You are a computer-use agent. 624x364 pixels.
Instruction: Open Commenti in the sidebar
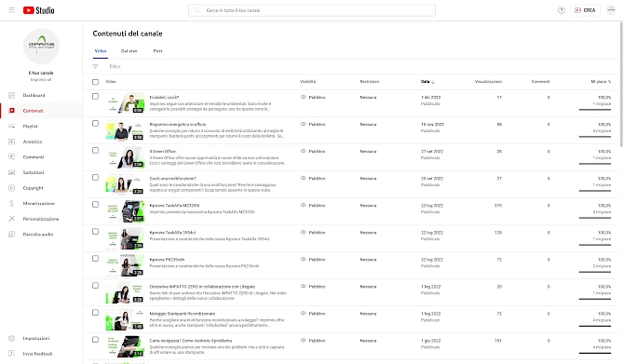[41, 157]
